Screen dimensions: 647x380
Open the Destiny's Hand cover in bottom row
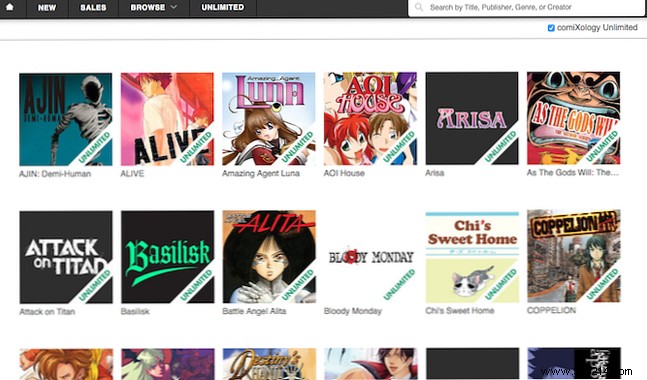point(269,364)
